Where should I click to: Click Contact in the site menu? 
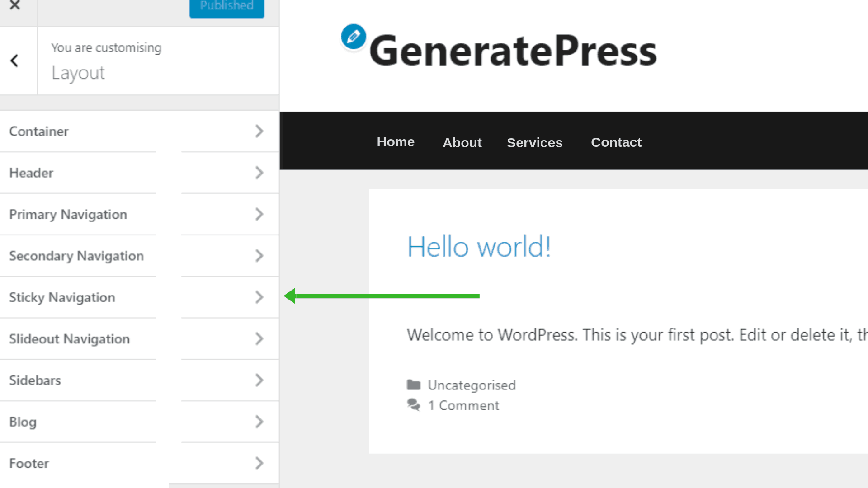click(616, 142)
